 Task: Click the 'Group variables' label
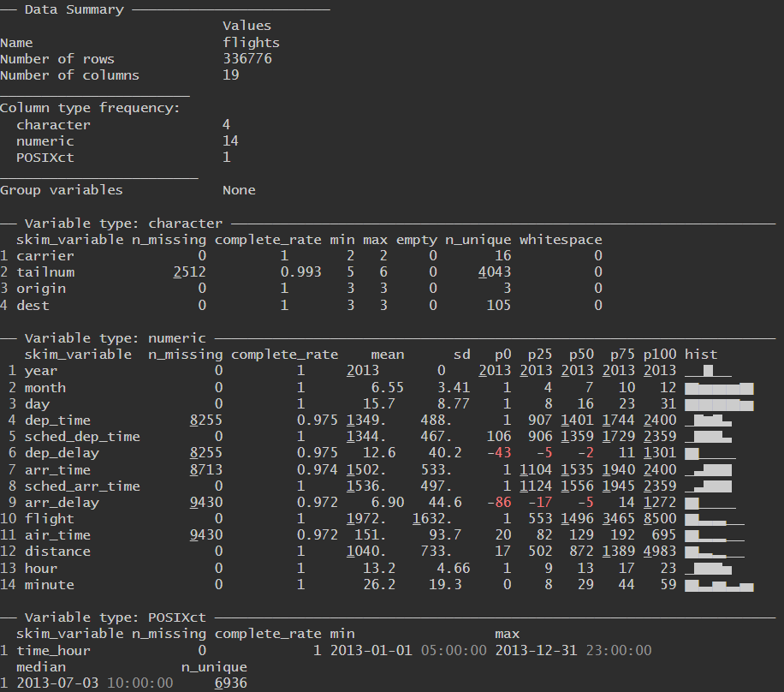click(x=61, y=190)
